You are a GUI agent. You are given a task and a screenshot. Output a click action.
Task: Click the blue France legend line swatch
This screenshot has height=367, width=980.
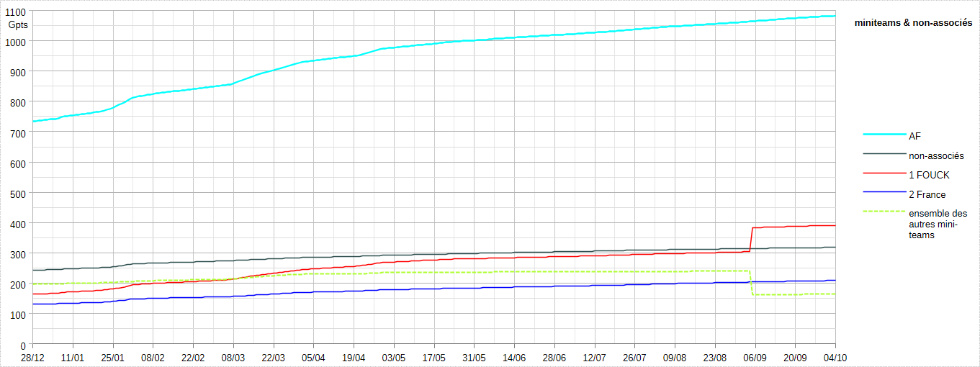(884, 192)
